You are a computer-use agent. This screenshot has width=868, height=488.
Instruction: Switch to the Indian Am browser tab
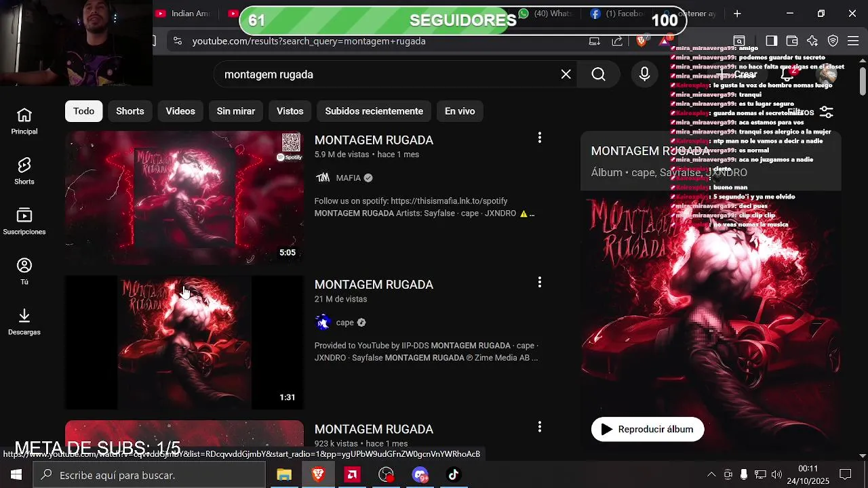pos(184,14)
